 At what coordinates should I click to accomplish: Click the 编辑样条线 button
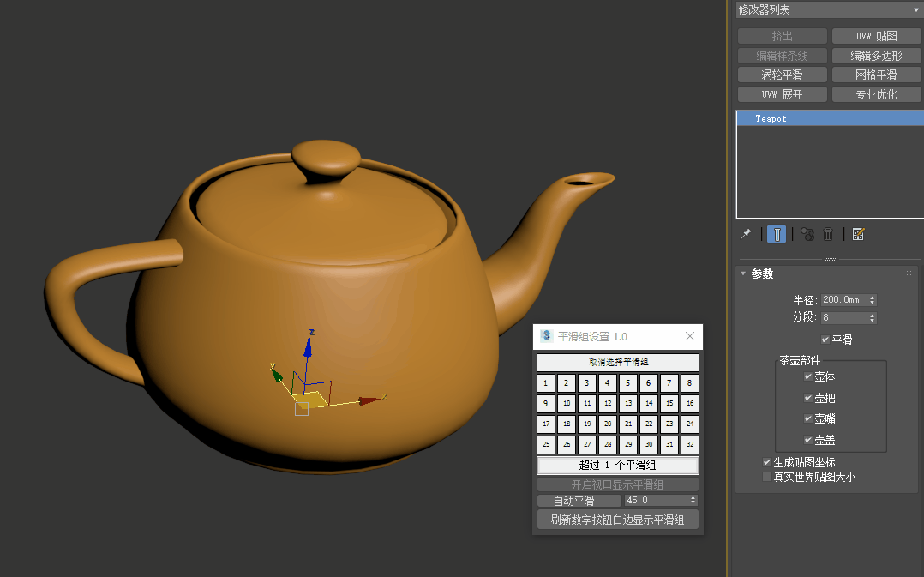(782, 56)
